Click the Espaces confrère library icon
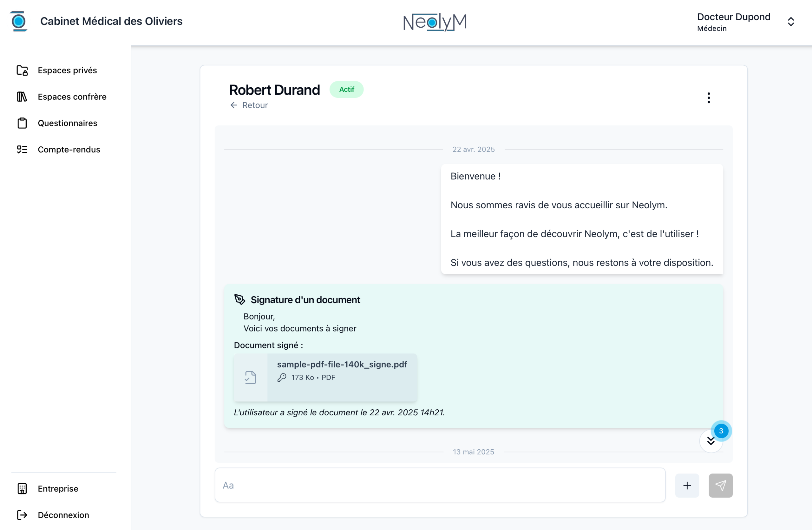 coord(22,97)
